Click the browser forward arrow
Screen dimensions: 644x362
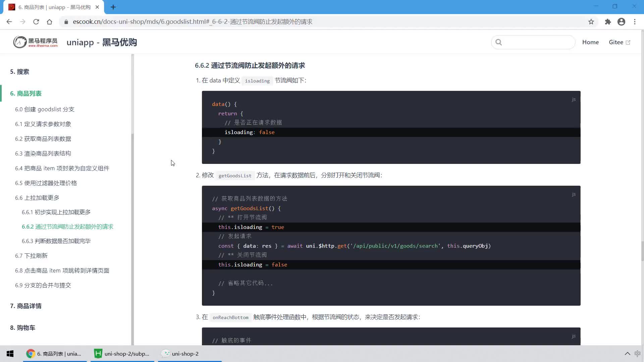pos(22,22)
